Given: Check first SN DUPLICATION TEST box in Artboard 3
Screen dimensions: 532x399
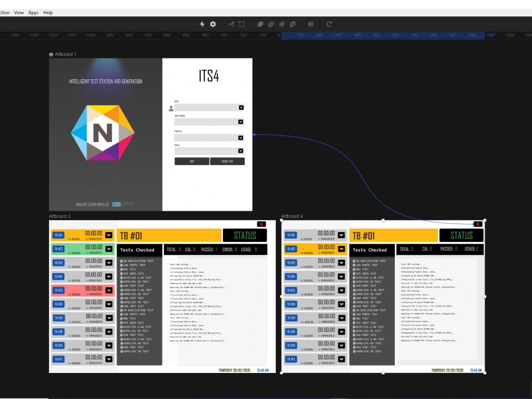Looking at the screenshot, I should [x=121, y=261].
